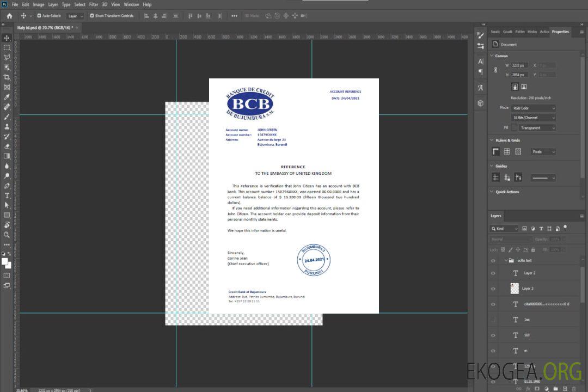The width and height of the screenshot is (588, 392).
Task: Open the RGB Color mode dropdown
Action: [x=534, y=108]
